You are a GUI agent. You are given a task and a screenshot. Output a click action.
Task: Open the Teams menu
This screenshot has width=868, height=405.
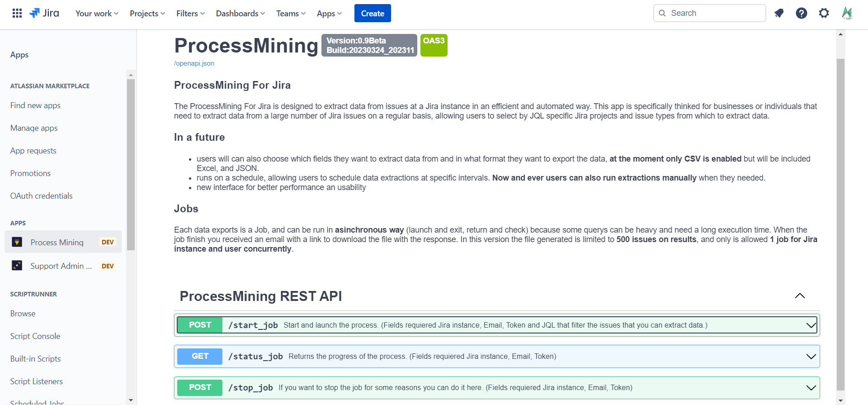pos(291,14)
